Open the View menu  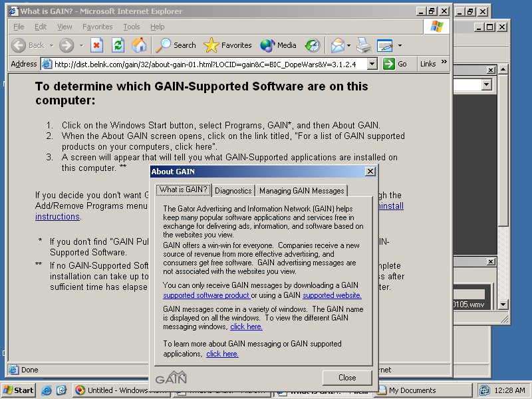click(x=65, y=27)
